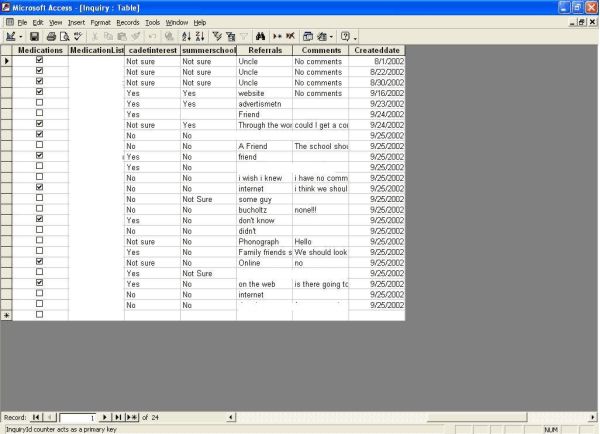Show the Database Window icon

pyautogui.click(x=308, y=36)
